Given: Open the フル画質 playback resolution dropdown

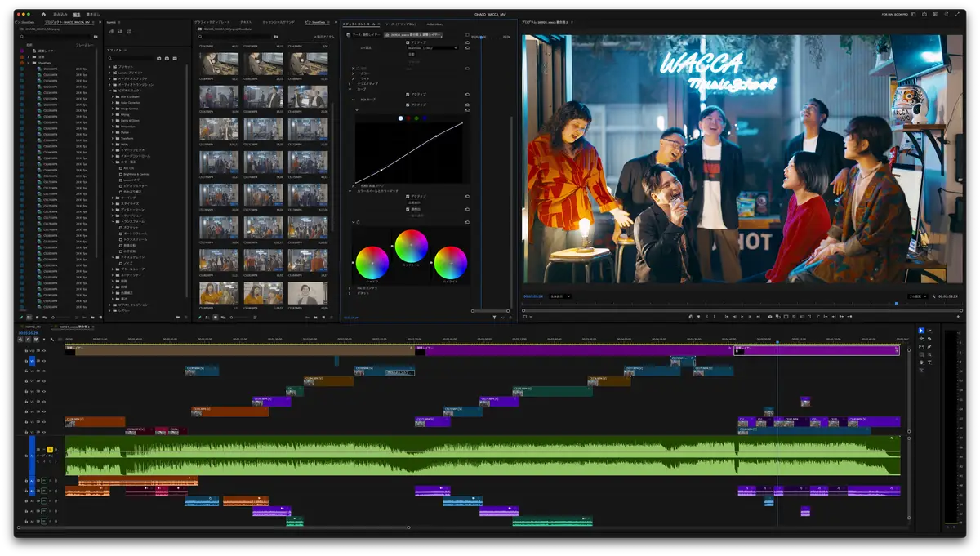Looking at the screenshot, I should (x=919, y=296).
